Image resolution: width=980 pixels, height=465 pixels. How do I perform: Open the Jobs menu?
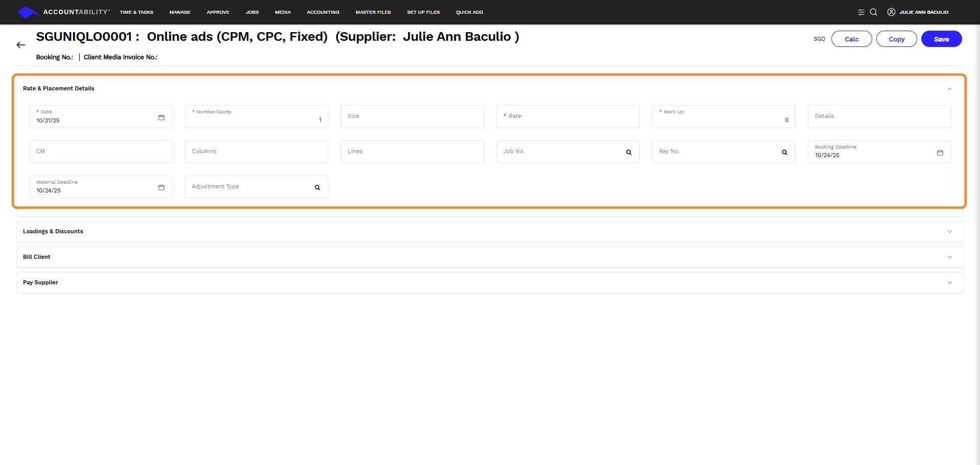point(252,12)
